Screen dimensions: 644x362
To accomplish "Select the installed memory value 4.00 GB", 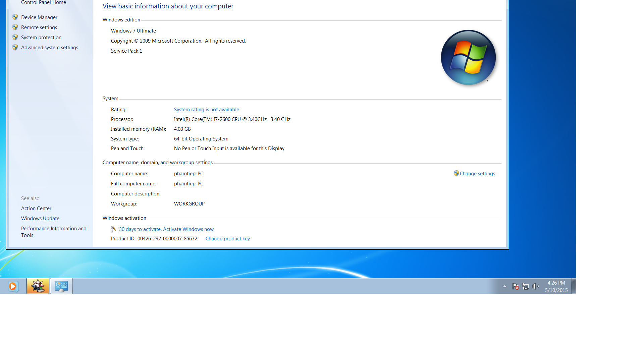I will [x=182, y=129].
